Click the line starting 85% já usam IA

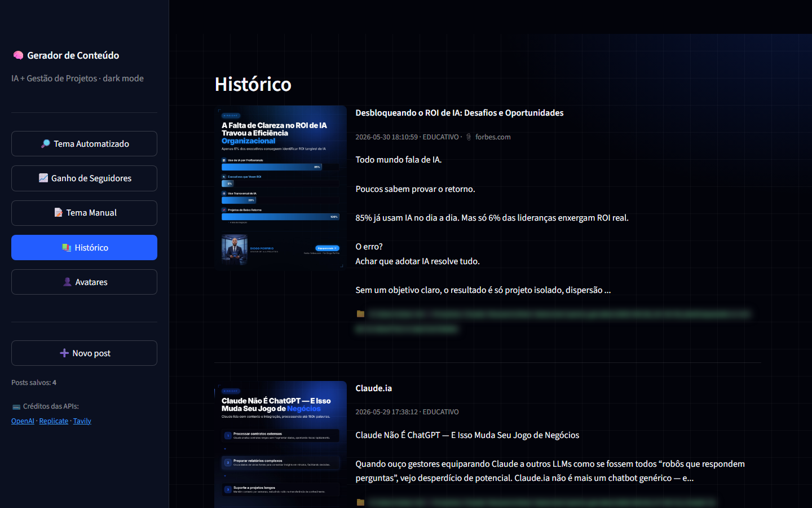492,218
